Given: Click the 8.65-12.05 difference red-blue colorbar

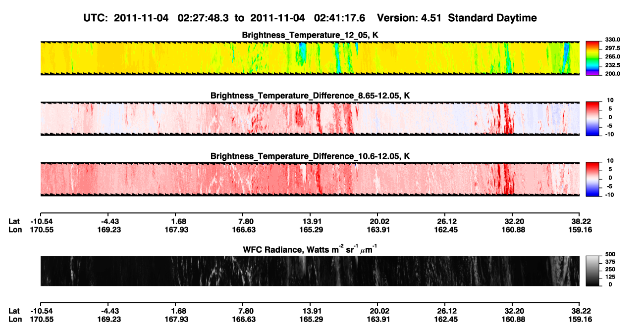Looking at the screenshot, I should 593,119.
